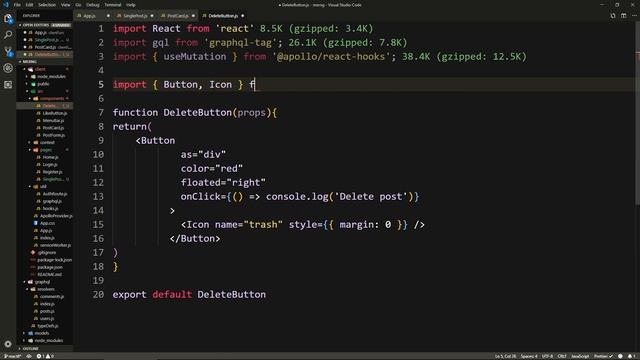This screenshot has width=640, height=360.
Task: Open the Extensions view in activity bar
Action: (x=8, y=84)
